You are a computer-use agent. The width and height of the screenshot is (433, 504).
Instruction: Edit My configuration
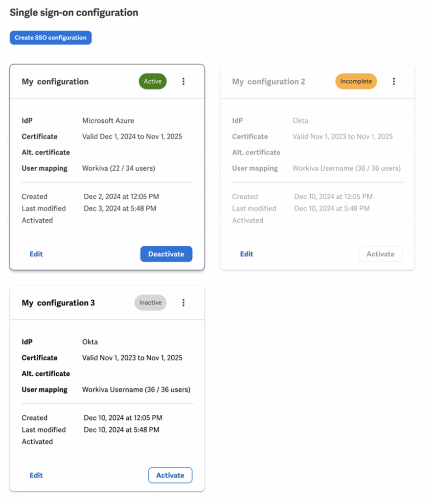[x=36, y=254]
